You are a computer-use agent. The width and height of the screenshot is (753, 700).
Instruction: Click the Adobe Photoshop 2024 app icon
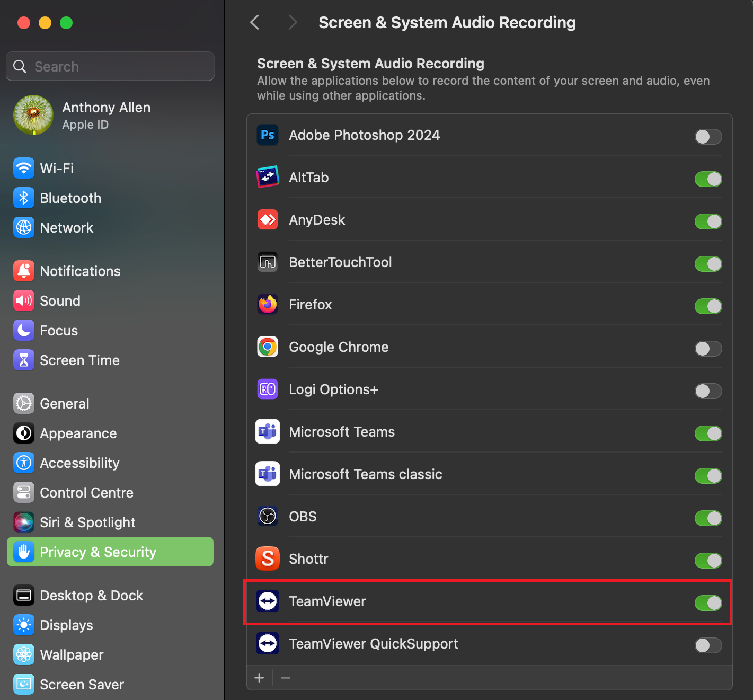(x=268, y=135)
